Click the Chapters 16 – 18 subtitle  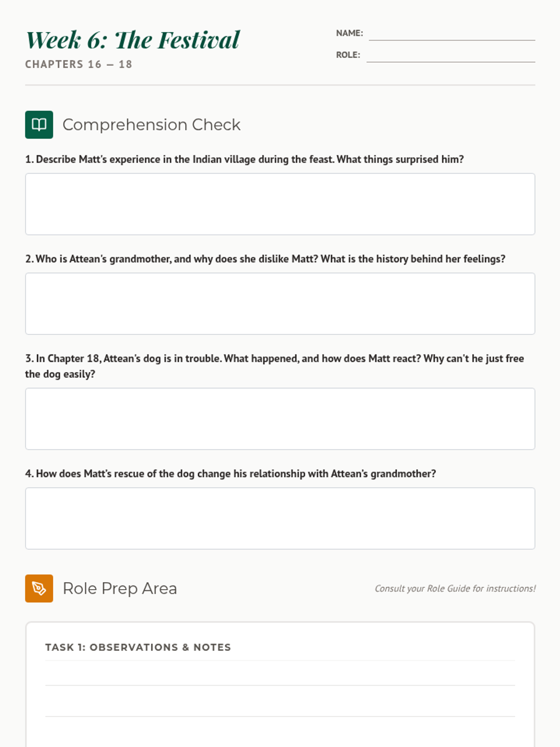pos(79,64)
